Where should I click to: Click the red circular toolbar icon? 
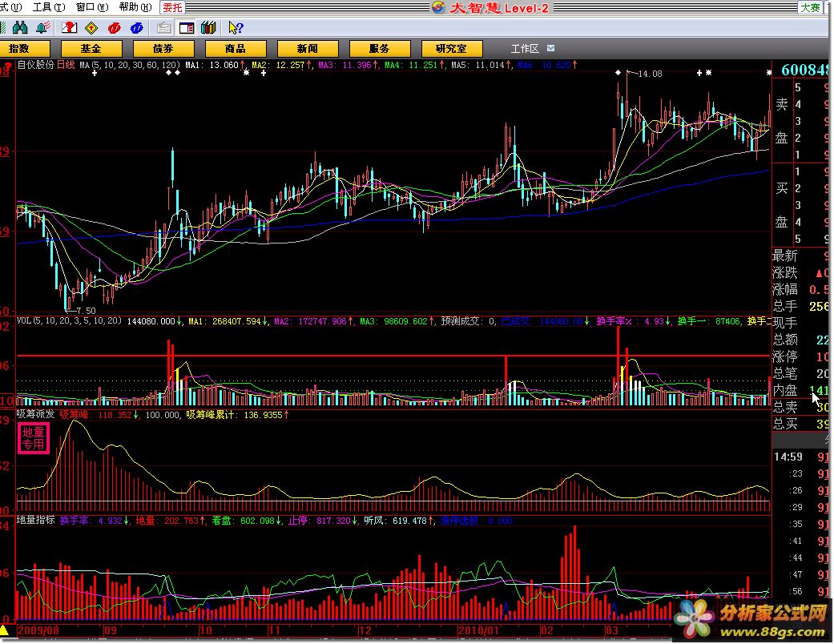(115, 28)
